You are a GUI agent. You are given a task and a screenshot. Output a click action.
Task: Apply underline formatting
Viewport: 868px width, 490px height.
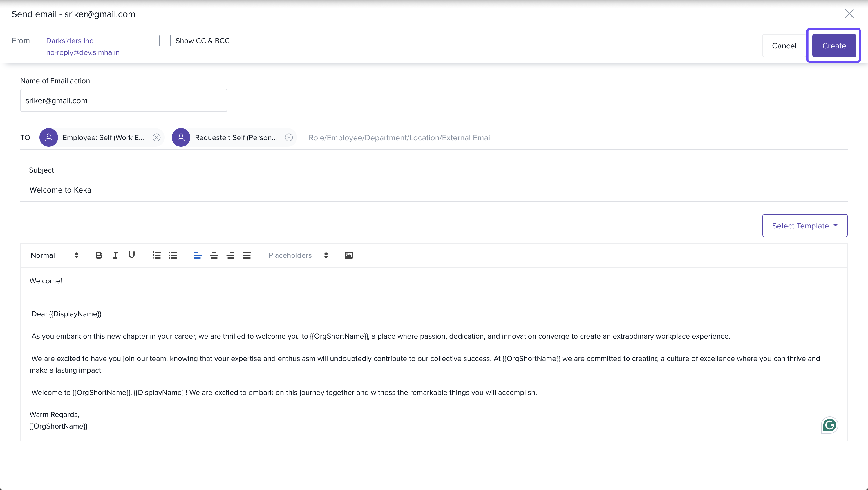(131, 255)
